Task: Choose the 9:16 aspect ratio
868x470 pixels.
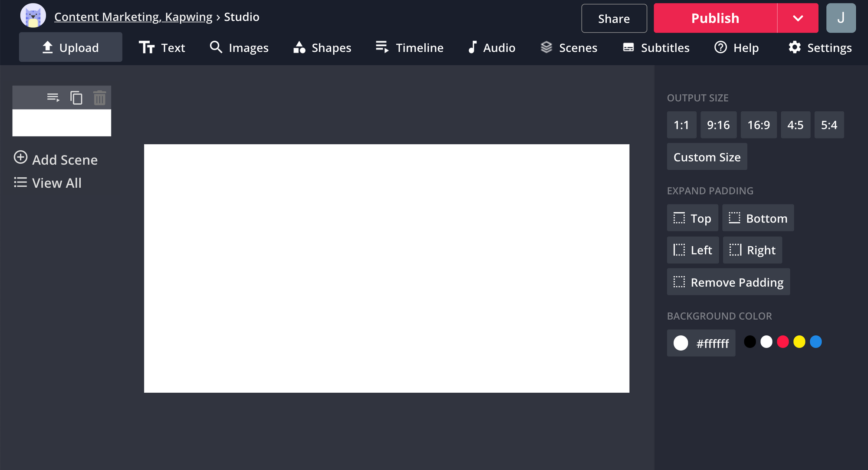Action: [718, 125]
